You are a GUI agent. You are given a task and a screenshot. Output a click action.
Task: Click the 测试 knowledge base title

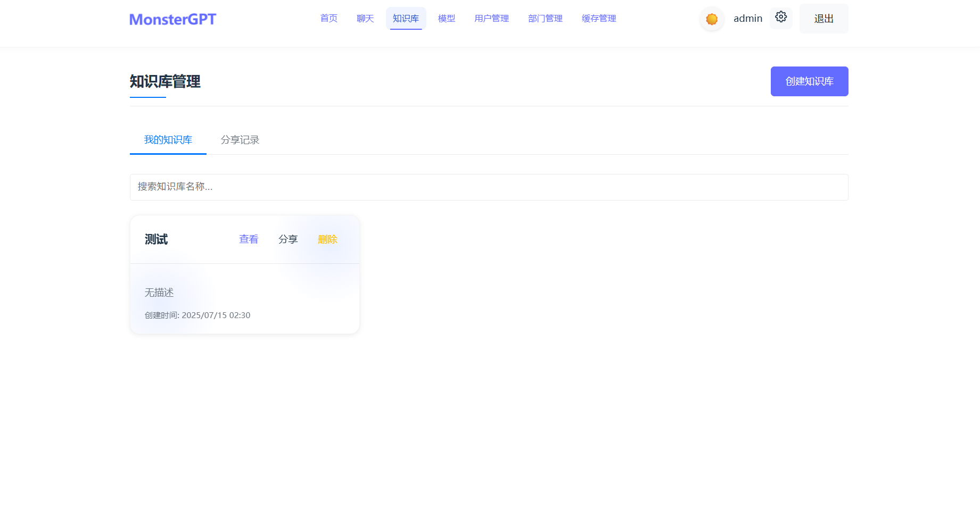coord(157,239)
